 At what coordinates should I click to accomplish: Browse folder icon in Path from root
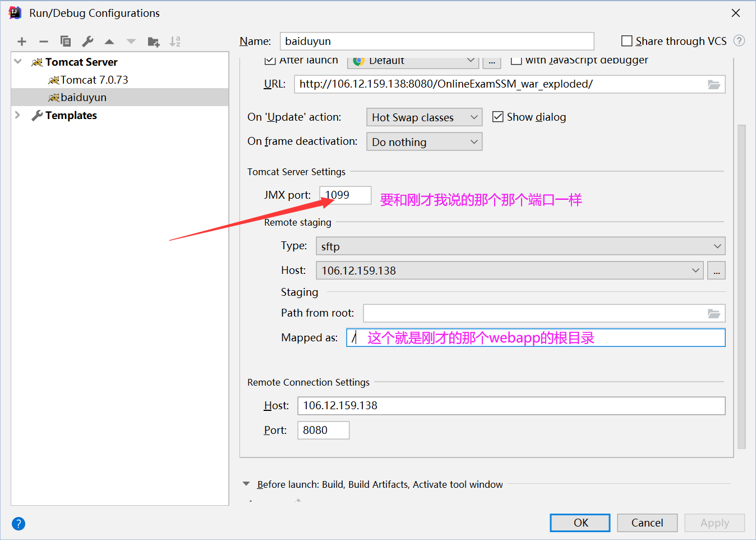tap(714, 313)
